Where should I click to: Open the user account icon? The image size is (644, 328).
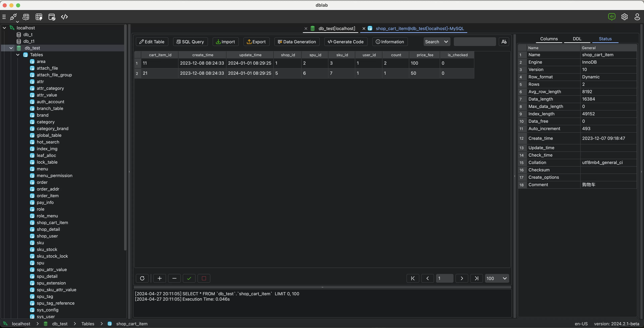637,17
